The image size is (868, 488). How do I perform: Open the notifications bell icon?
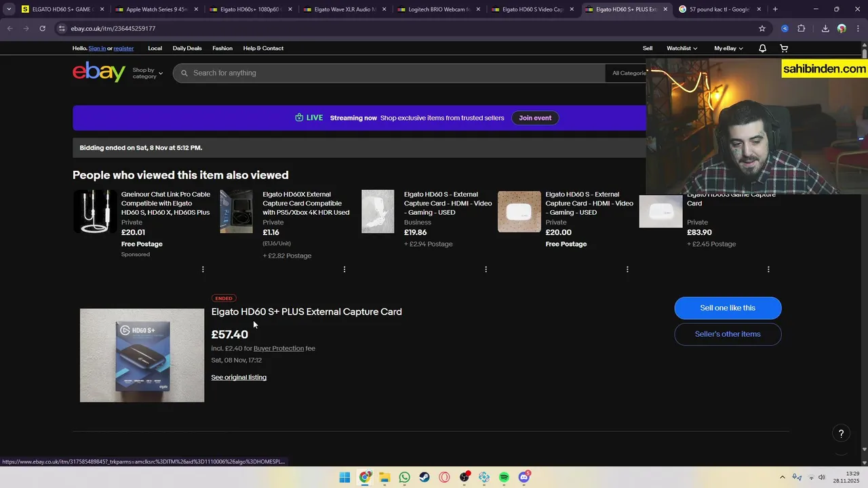coord(762,48)
